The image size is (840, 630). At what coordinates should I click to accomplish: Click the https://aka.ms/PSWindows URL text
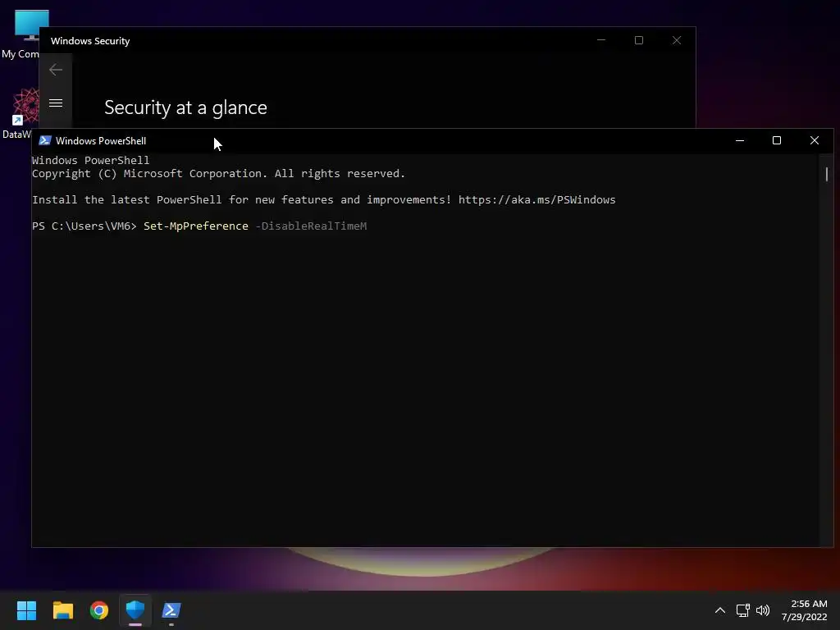536,200
